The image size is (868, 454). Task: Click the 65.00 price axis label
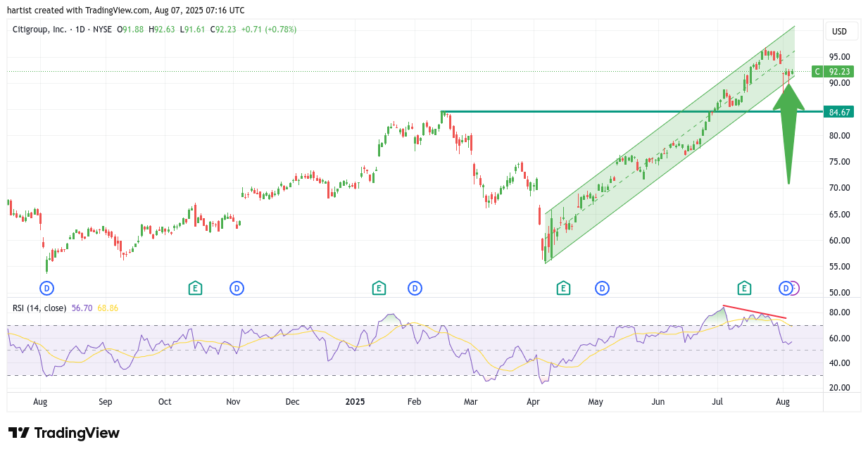point(839,215)
